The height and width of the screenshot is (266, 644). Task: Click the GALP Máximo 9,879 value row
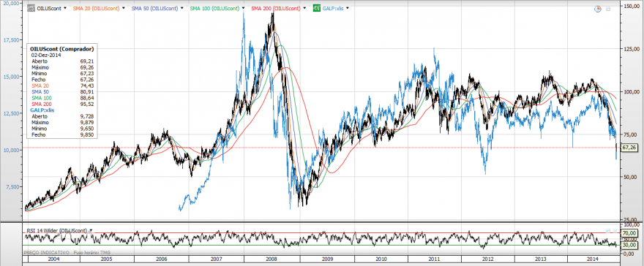(63, 122)
